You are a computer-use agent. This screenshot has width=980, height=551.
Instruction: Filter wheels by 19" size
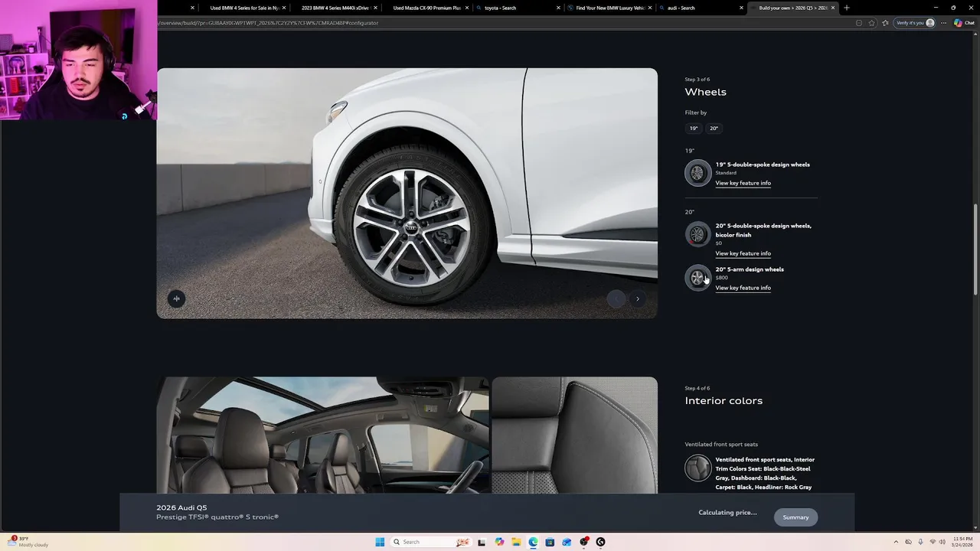click(694, 129)
